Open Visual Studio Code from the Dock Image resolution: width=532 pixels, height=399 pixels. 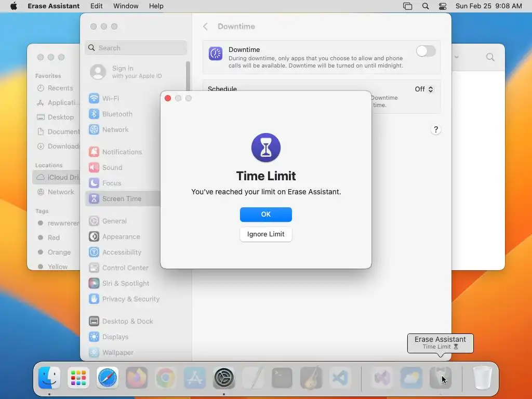pyautogui.click(x=340, y=378)
